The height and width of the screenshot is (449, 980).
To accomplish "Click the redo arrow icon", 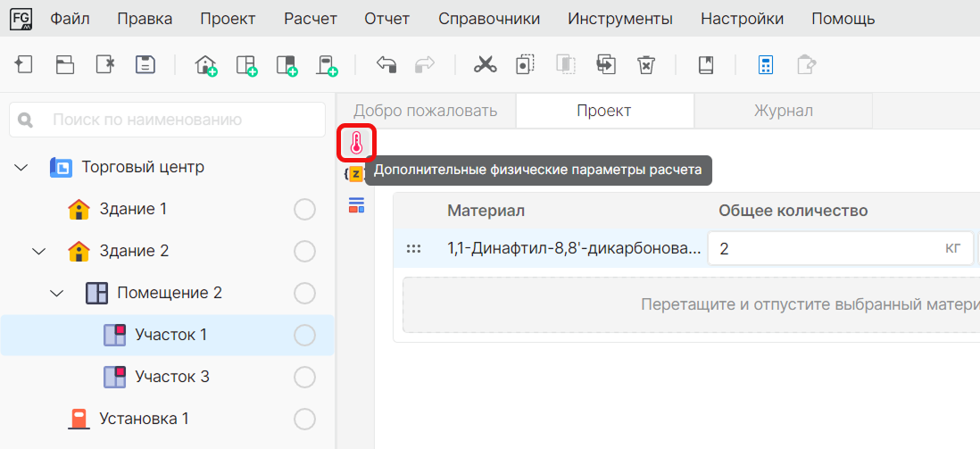I will pyautogui.click(x=425, y=64).
